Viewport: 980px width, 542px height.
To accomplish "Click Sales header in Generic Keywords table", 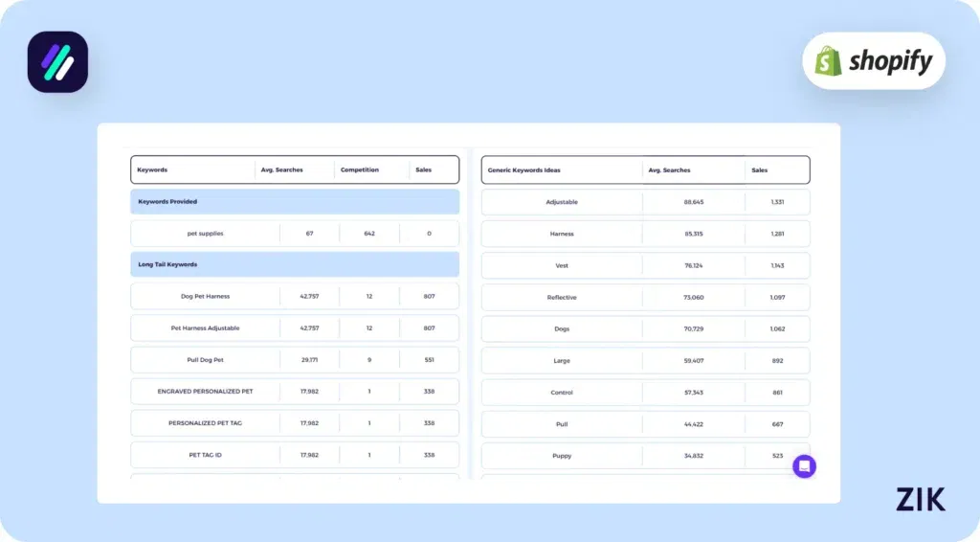I will pos(759,170).
